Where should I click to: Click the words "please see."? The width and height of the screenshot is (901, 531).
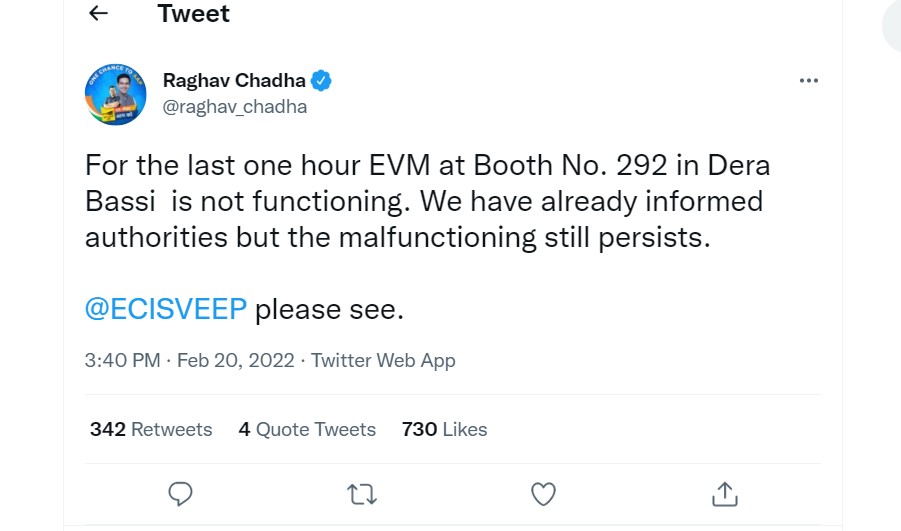click(x=329, y=309)
